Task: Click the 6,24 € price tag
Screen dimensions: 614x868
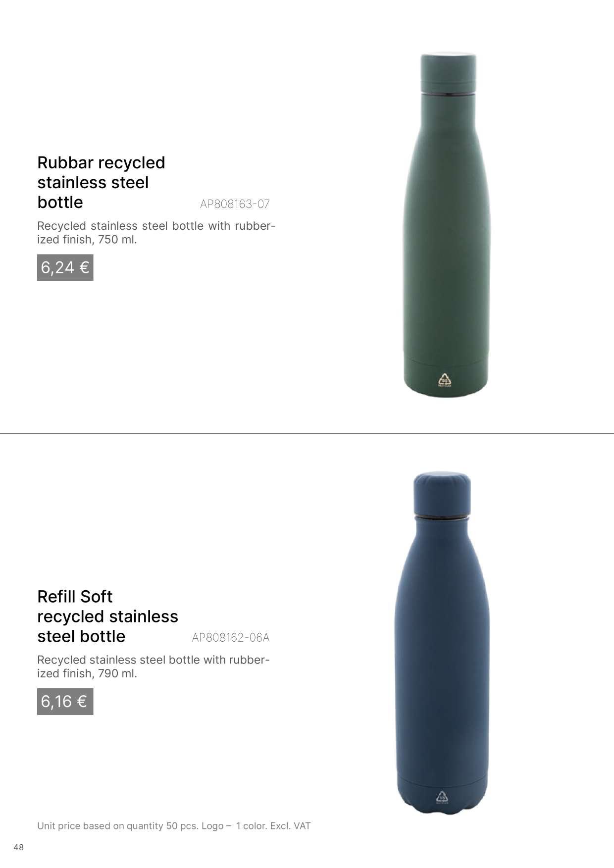Action: [x=65, y=267]
